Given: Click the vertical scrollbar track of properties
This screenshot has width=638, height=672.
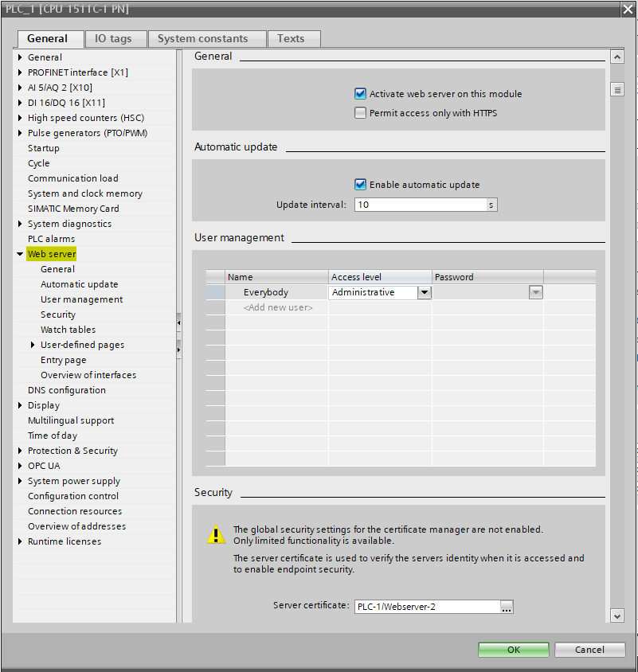Looking at the screenshot, I should click(x=616, y=358).
